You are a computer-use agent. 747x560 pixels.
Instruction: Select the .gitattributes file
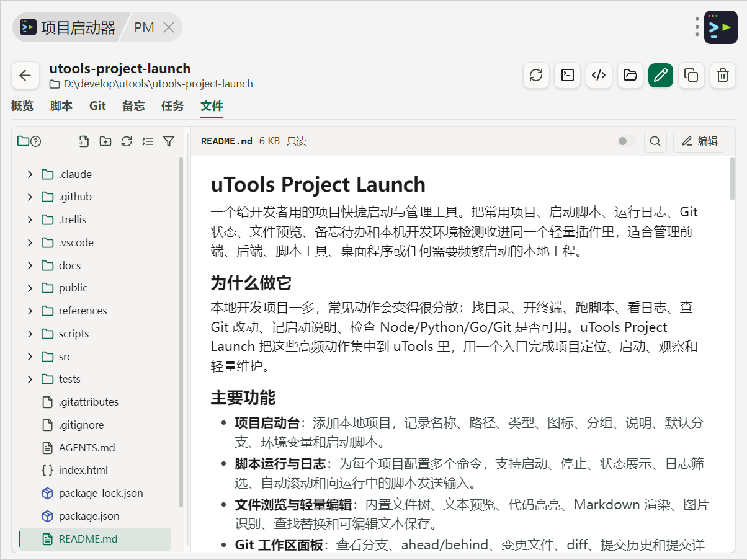tap(95, 402)
